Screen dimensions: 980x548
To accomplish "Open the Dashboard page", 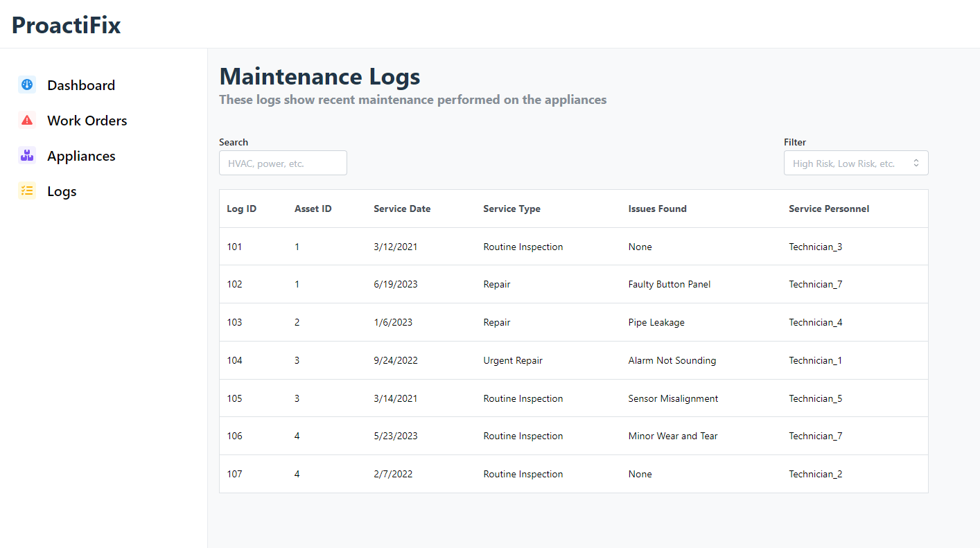I will tap(81, 85).
